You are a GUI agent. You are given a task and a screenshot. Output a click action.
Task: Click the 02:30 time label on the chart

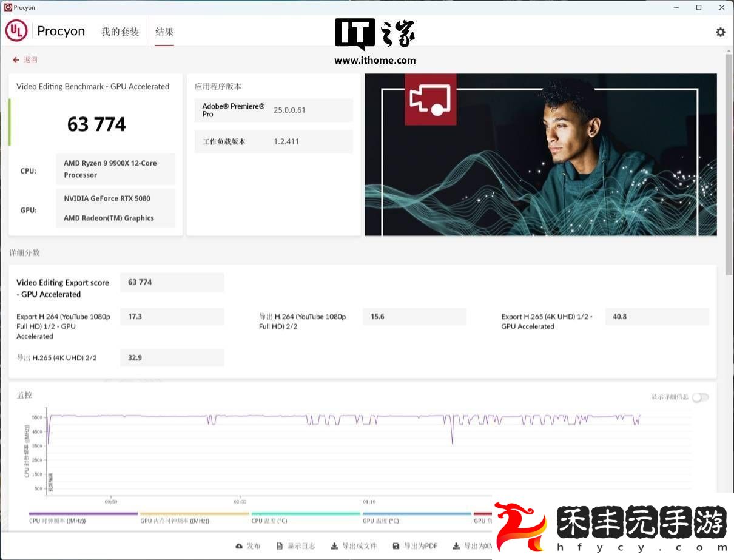pyautogui.click(x=240, y=502)
